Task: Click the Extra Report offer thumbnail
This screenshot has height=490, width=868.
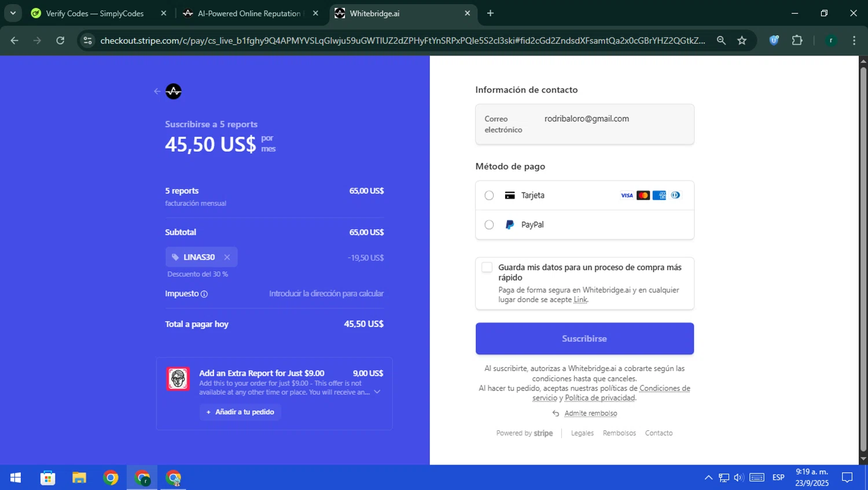Action: point(178,379)
